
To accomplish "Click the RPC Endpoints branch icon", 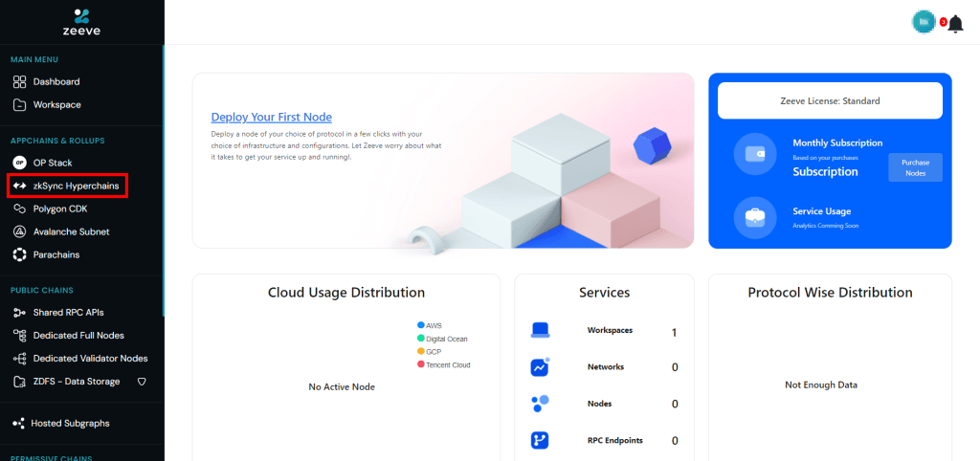I will click(x=540, y=440).
